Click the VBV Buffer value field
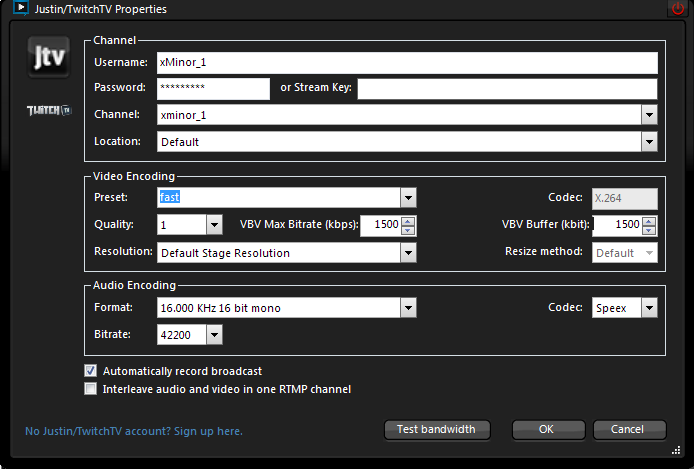 tap(617, 225)
